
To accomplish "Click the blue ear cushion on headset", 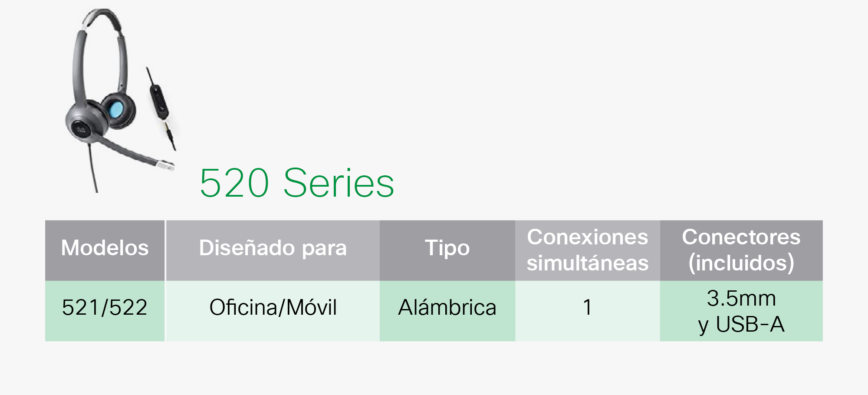I will 116,109.
